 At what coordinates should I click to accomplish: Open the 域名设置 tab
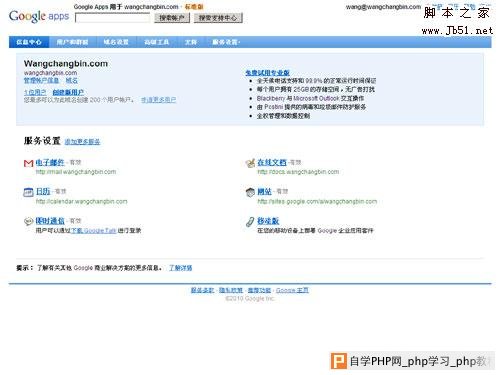[x=116, y=42]
